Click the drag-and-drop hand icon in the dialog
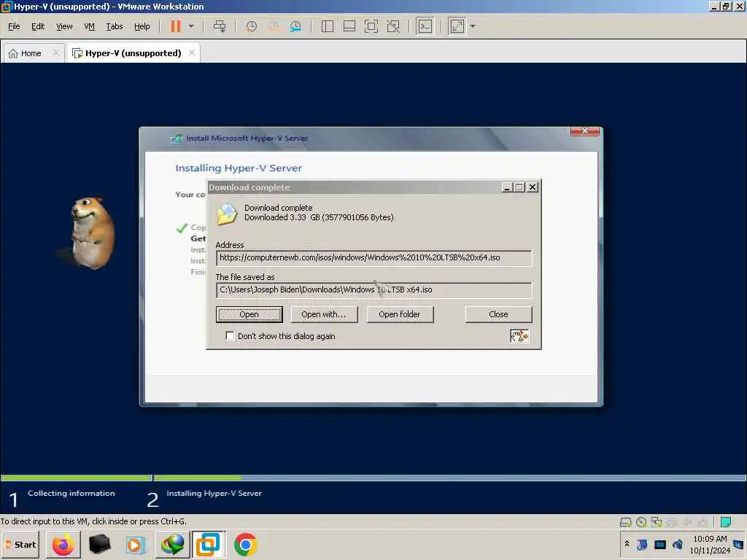 [x=519, y=335]
